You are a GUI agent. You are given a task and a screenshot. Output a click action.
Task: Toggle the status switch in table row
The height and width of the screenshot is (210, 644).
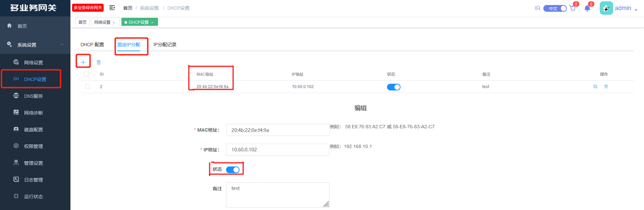click(x=393, y=87)
